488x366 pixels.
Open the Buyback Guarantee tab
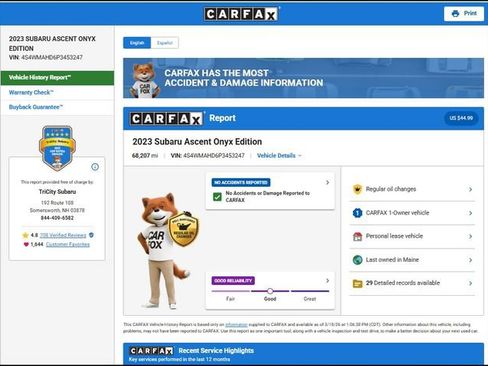pos(57,107)
